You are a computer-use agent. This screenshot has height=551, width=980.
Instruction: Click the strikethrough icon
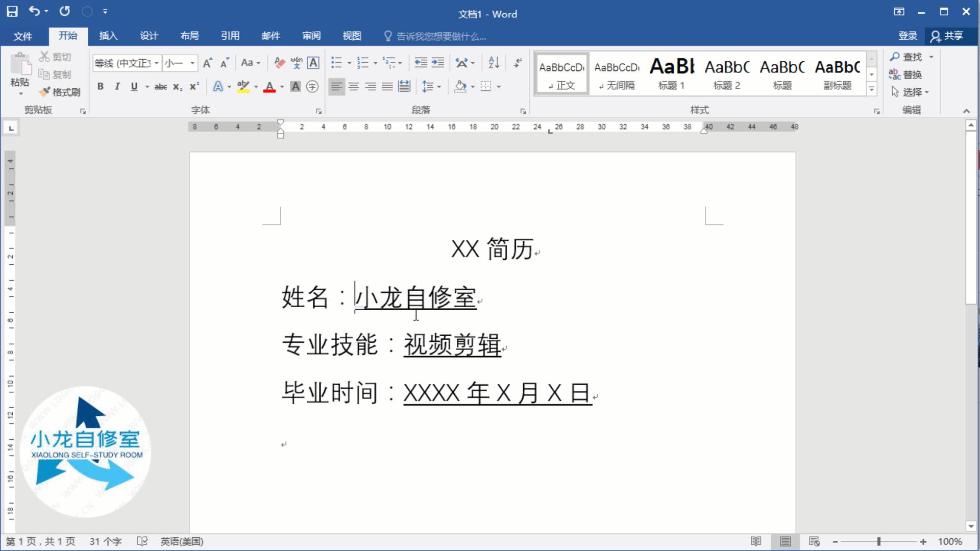tap(160, 87)
